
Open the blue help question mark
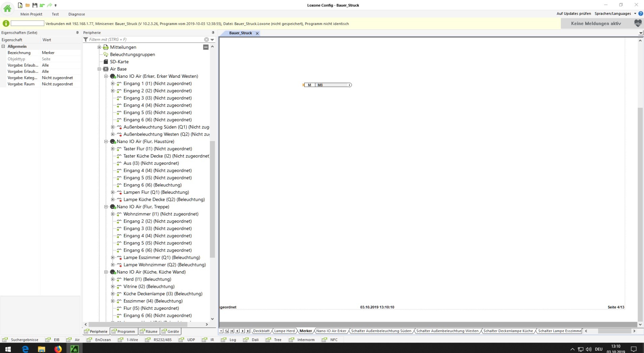(x=641, y=14)
